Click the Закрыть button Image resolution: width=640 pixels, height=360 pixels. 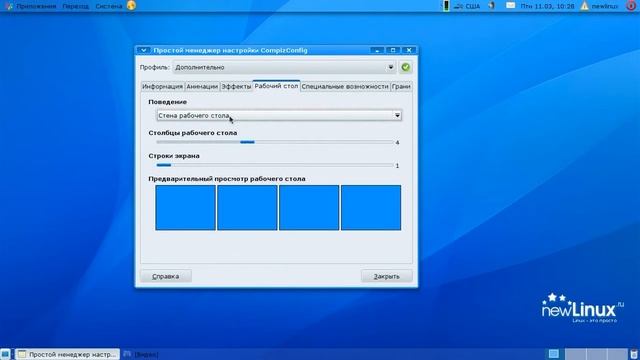coord(387,276)
